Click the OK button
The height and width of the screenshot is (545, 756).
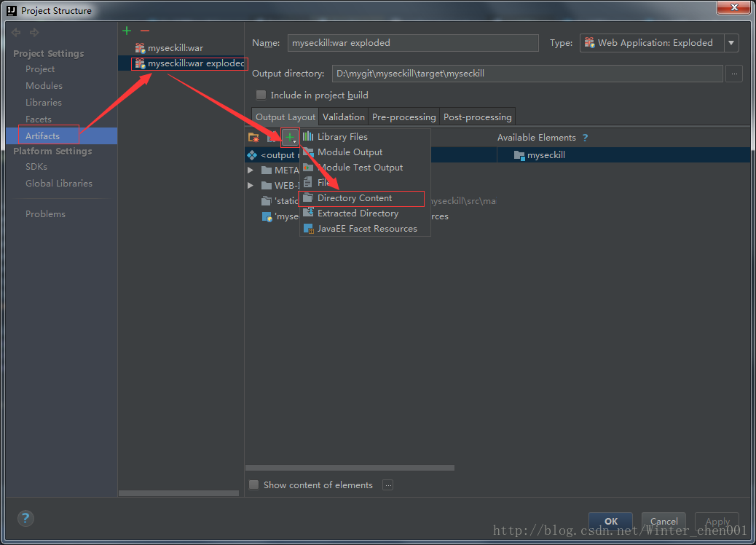point(610,521)
